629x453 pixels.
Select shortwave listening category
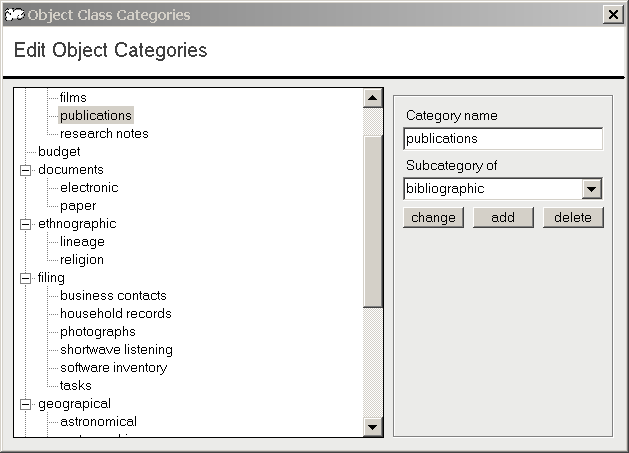tap(116, 350)
